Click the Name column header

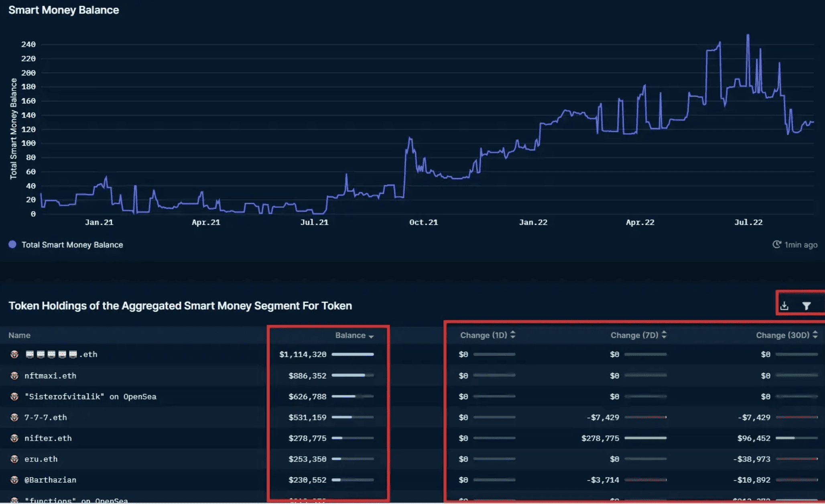pyautogui.click(x=19, y=335)
